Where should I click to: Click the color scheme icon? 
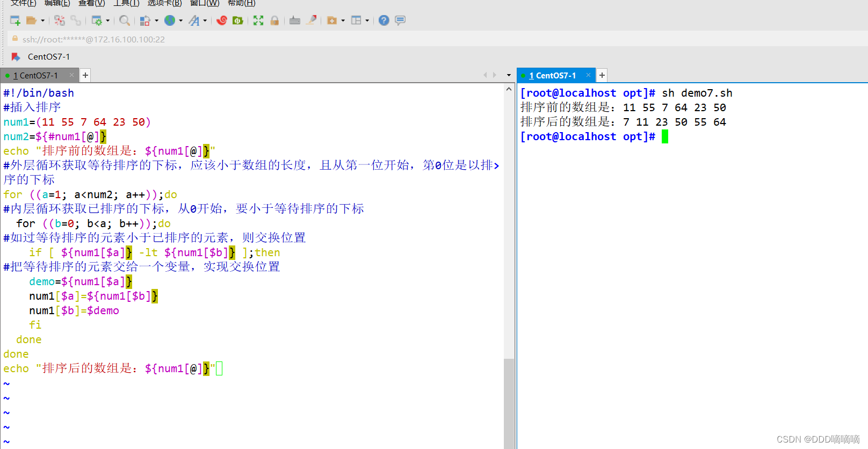(145, 20)
